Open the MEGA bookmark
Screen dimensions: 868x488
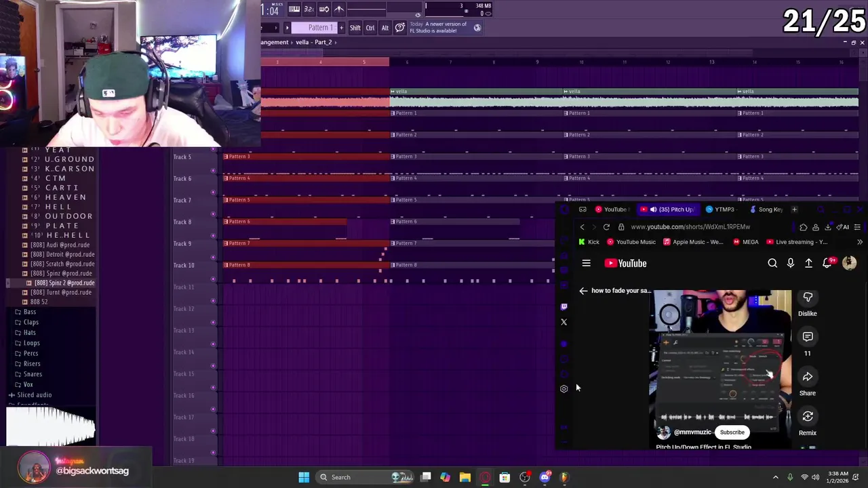click(x=745, y=242)
